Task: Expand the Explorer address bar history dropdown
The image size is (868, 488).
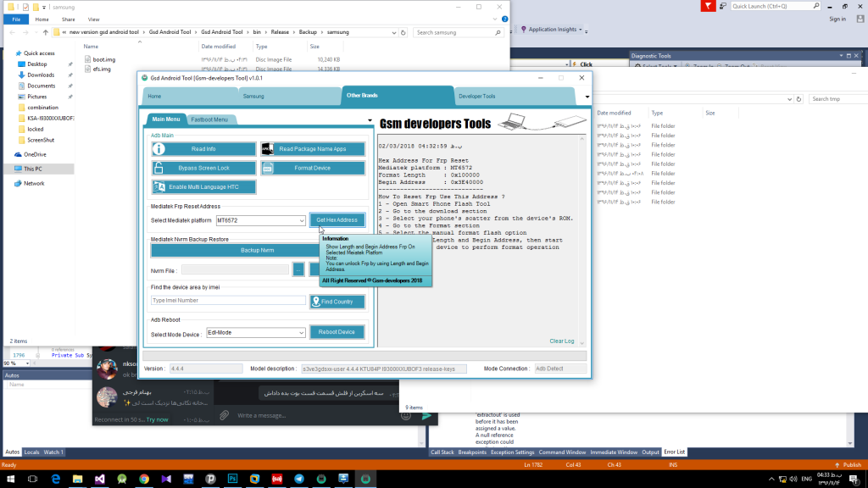Action: point(393,33)
